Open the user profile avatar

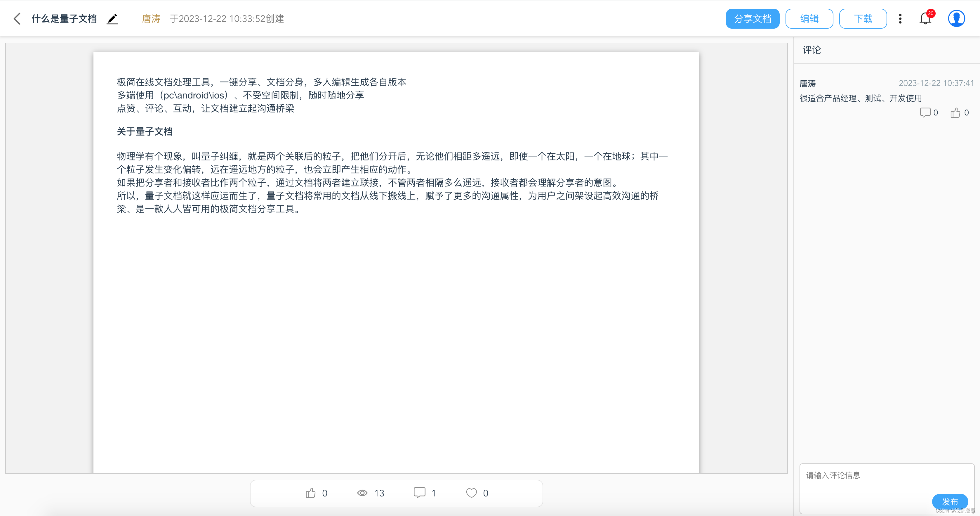click(956, 18)
